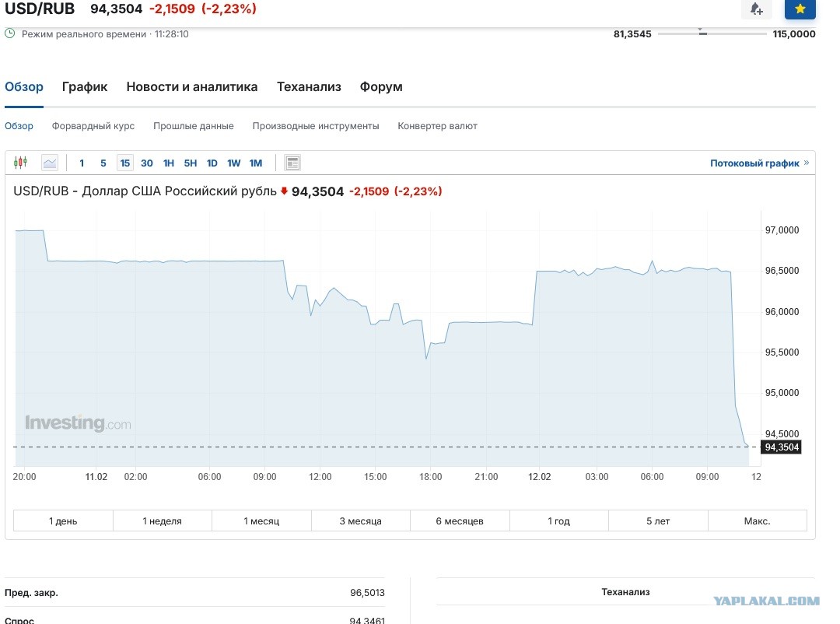Viewport: 840px width, 624px height.
Task: Open the Потоковый график link
Action: [x=760, y=163]
